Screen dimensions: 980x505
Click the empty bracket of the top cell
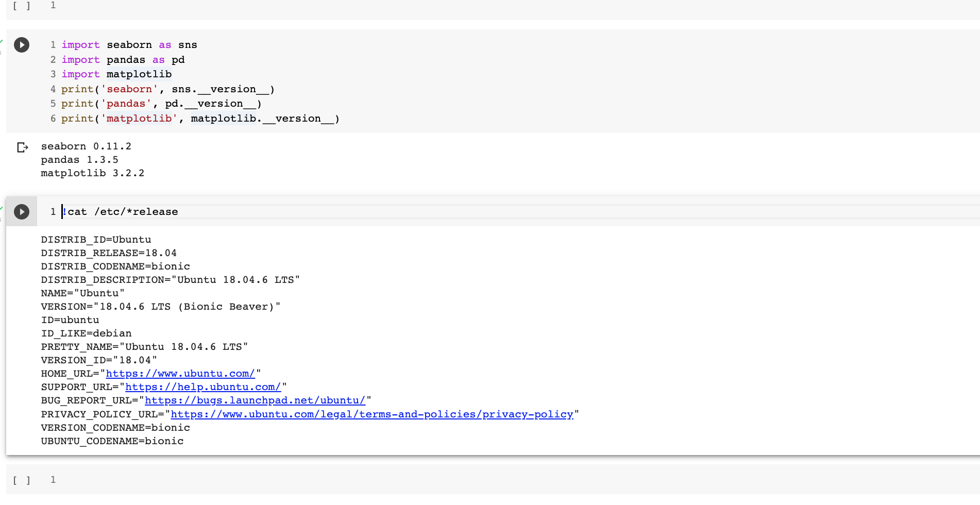point(21,6)
